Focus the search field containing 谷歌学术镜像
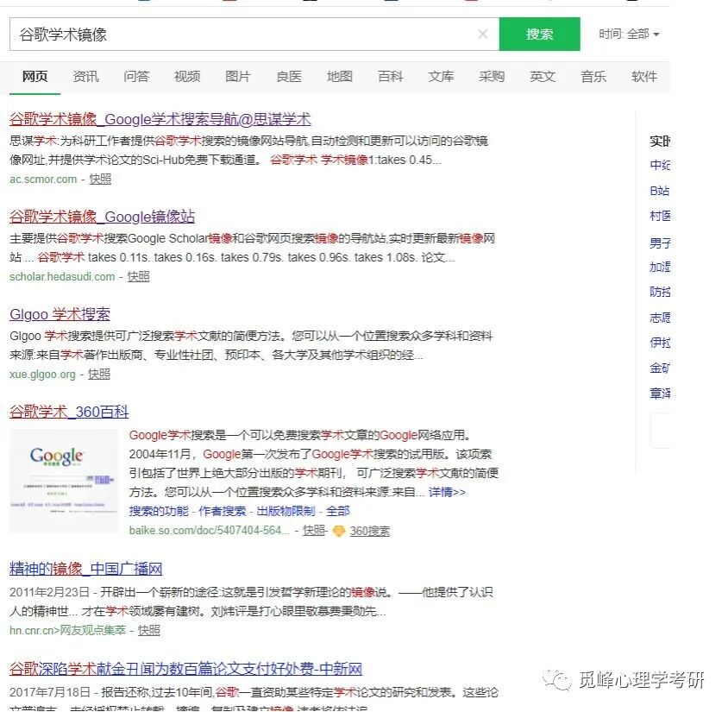 (x=254, y=34)
